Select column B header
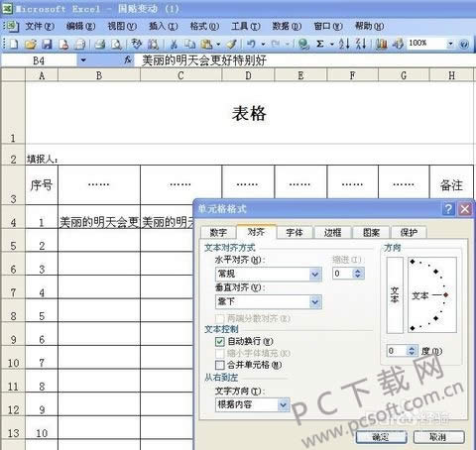This screenshot has height=450, width=476. click(99, 75)
